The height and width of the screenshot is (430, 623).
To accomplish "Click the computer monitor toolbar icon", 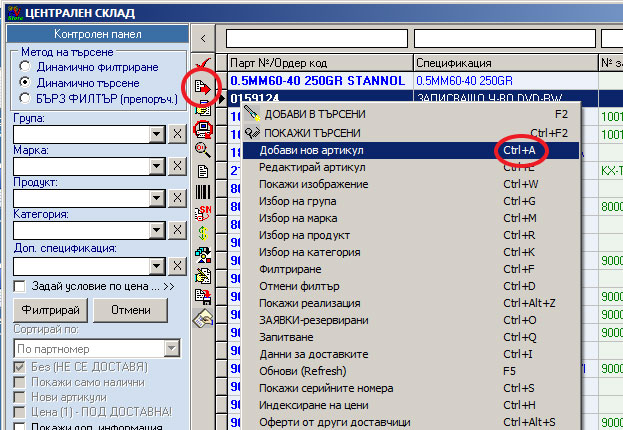I will [x=203, y=129].
